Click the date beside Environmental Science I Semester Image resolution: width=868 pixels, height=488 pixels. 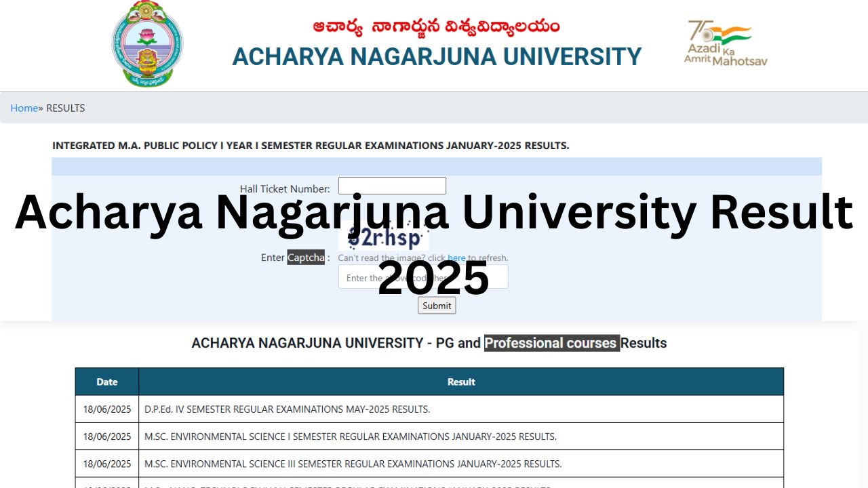[x=107, y=436]
